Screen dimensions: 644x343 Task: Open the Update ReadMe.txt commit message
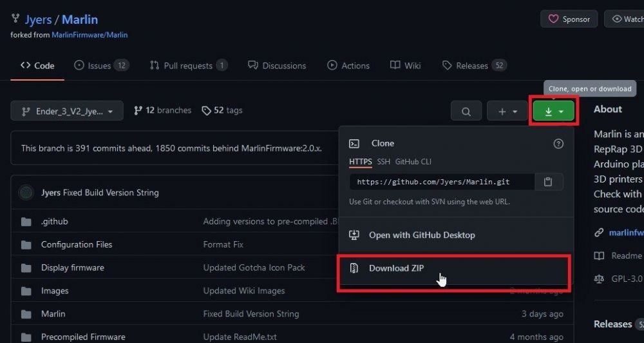coord(240,337)
